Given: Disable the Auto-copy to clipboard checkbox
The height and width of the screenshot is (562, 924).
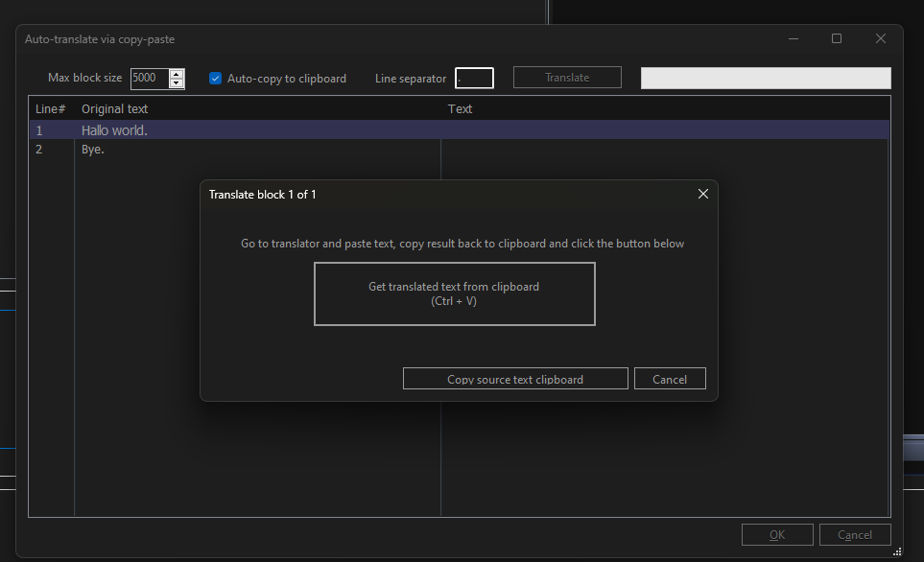Looking at the screenshot, I should point(215,78).
